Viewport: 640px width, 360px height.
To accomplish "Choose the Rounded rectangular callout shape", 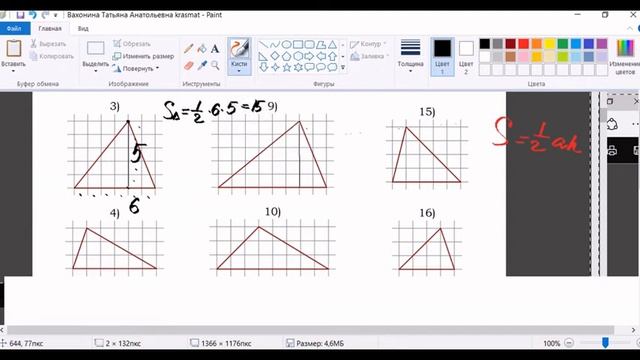I will click(309, 67).
